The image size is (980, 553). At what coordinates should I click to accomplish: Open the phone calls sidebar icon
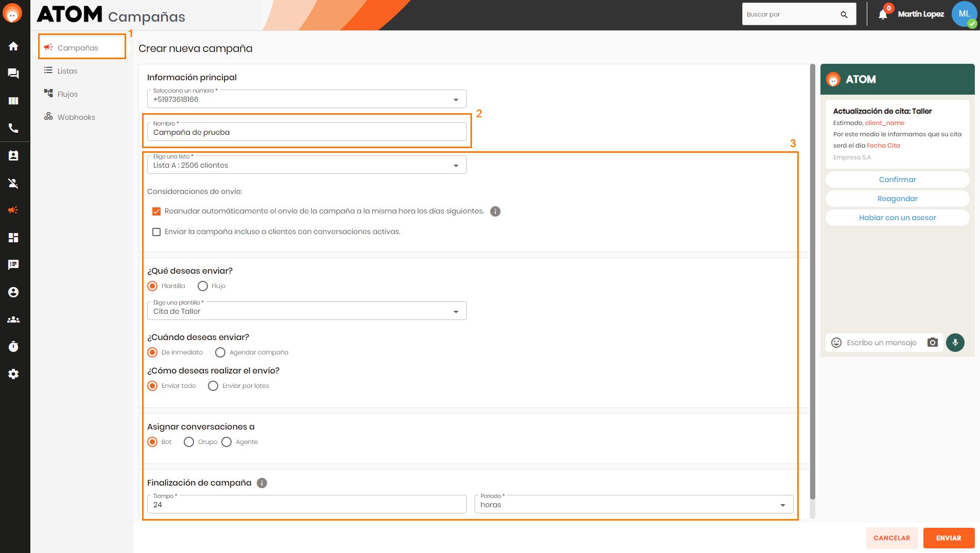(x=13, y=128)
